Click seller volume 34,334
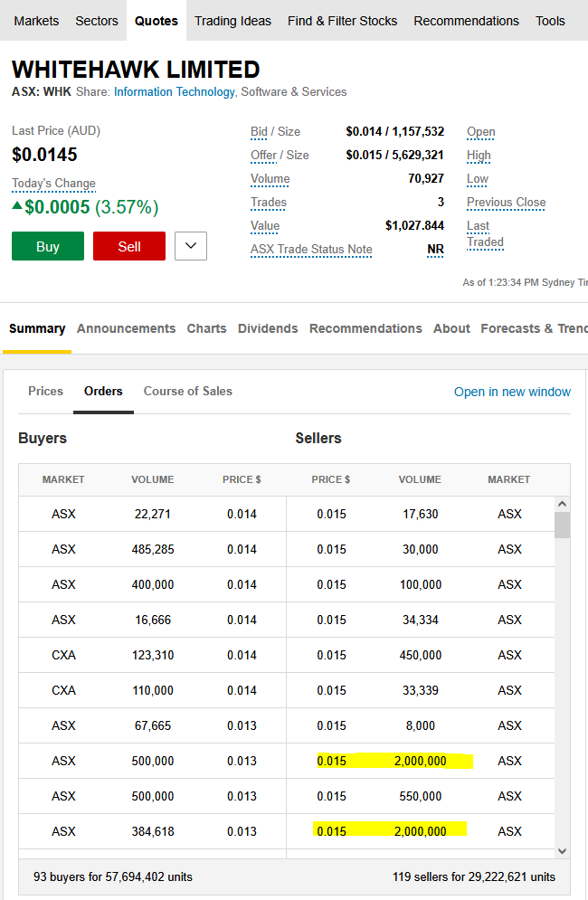The width and height of the screenshot is (588, 900). [421, 621]
